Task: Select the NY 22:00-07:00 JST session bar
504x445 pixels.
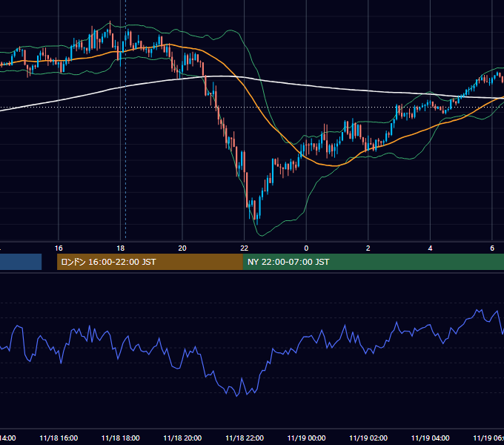Action: coord(374,262)
